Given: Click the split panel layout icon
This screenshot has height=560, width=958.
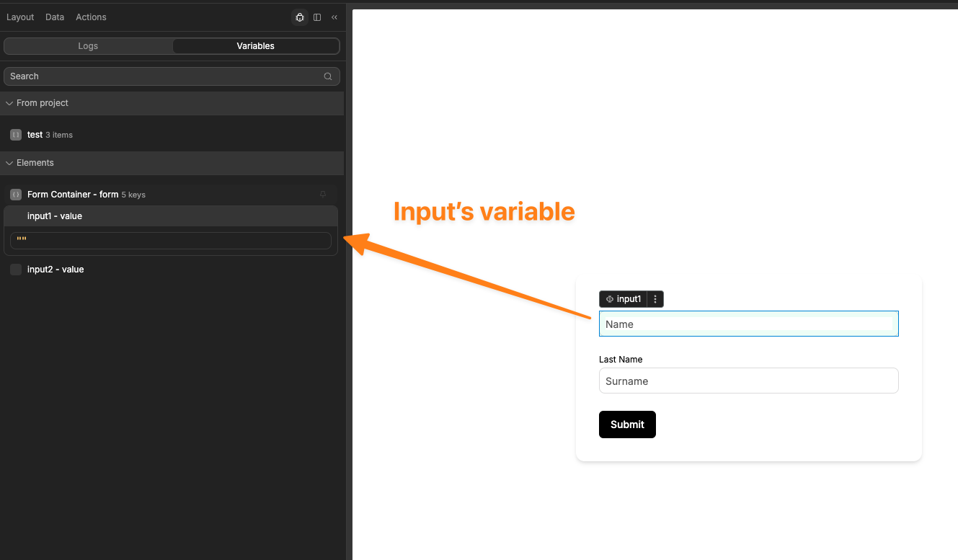Looking at the screenshot, I should (317, 17).
